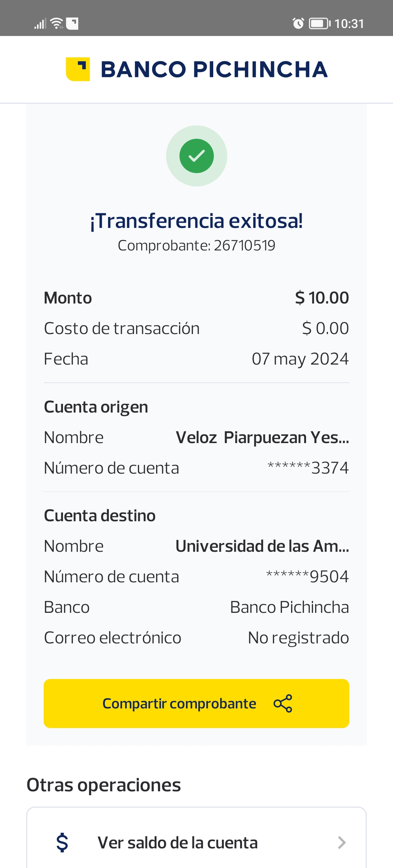Tap the truncated origin name Veloz Piarpuezan
This screenshot has width=393, height=868.
coord(262,438)
